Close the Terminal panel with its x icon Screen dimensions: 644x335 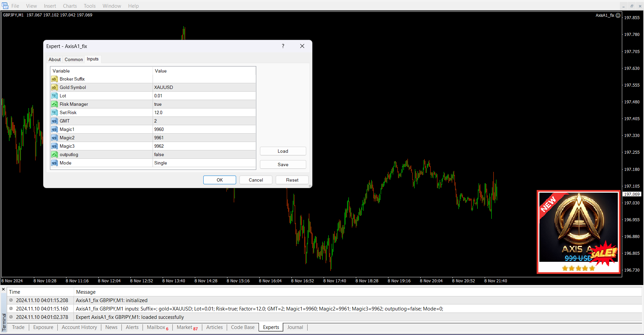point(3,289)
